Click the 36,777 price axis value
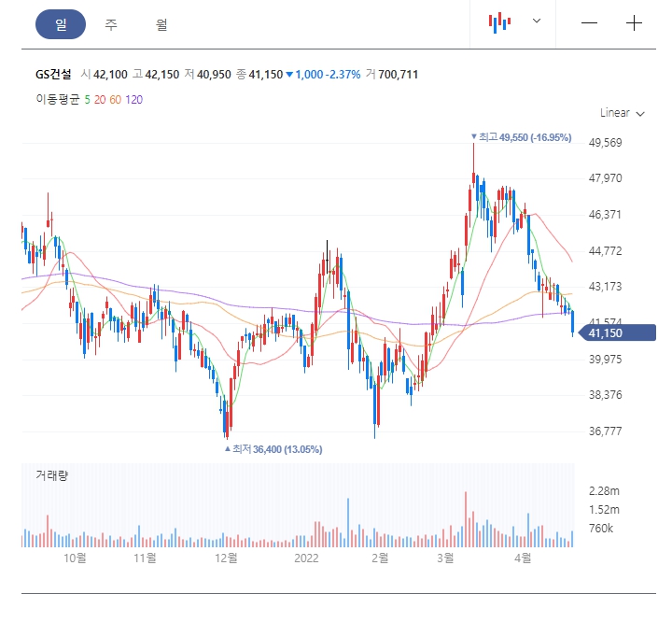 [x=605, y=431]
